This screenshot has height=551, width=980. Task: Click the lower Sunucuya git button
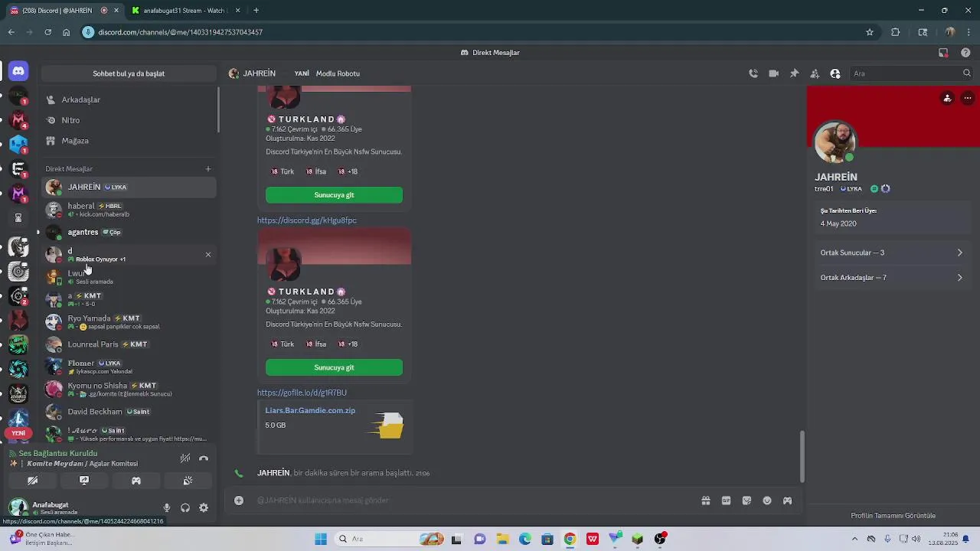[334, 367]
